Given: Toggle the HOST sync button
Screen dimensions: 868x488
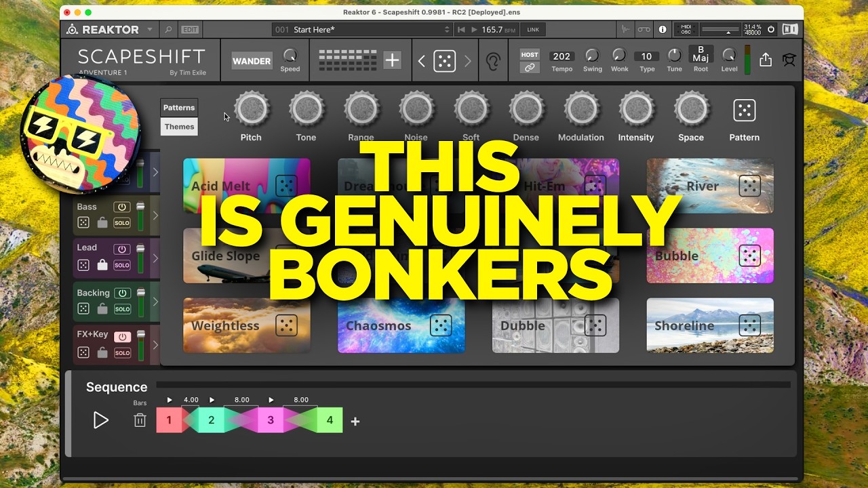Looking at the screenshot, I should 530,55.
